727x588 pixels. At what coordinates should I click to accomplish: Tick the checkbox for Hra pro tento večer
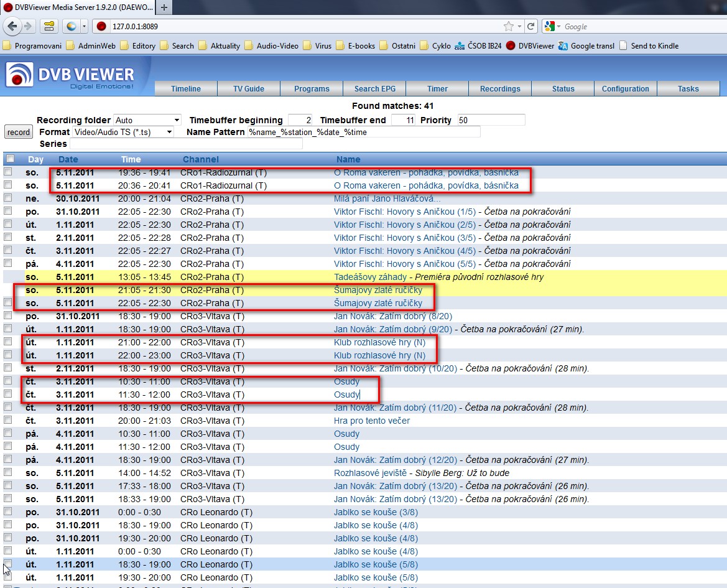(x=8, y=420)
